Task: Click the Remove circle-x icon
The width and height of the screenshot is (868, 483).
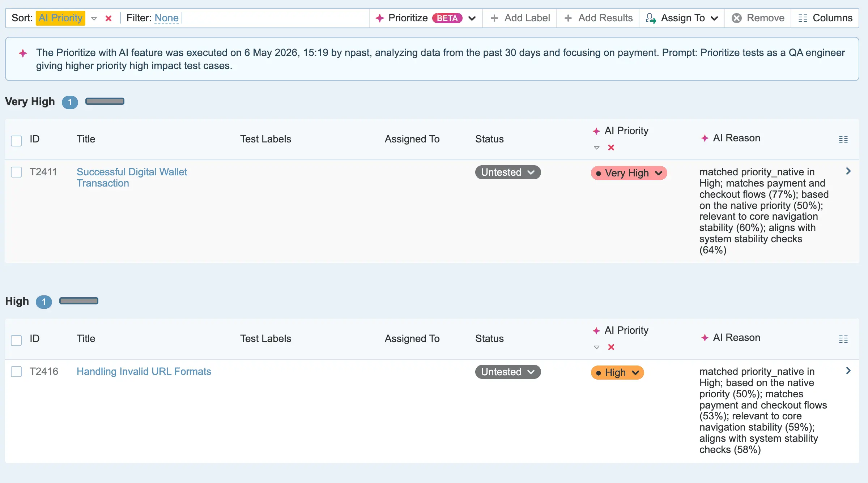Action: 737,18
